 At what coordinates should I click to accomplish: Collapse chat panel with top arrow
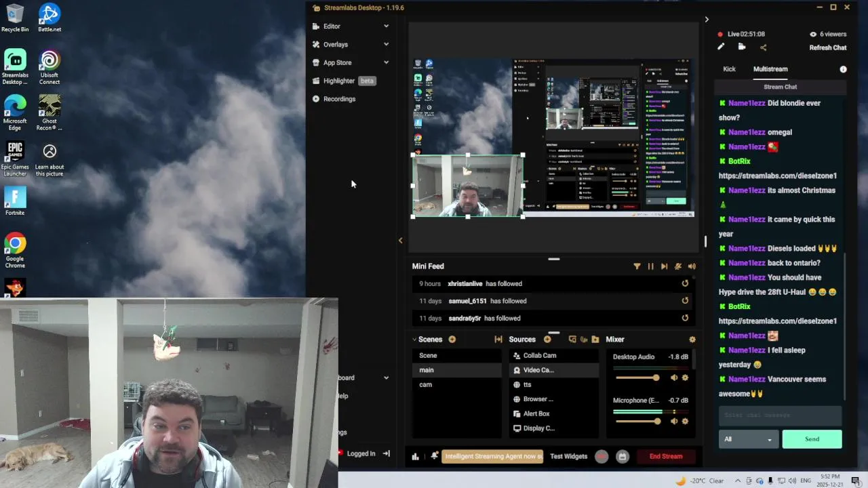point(707,20)
